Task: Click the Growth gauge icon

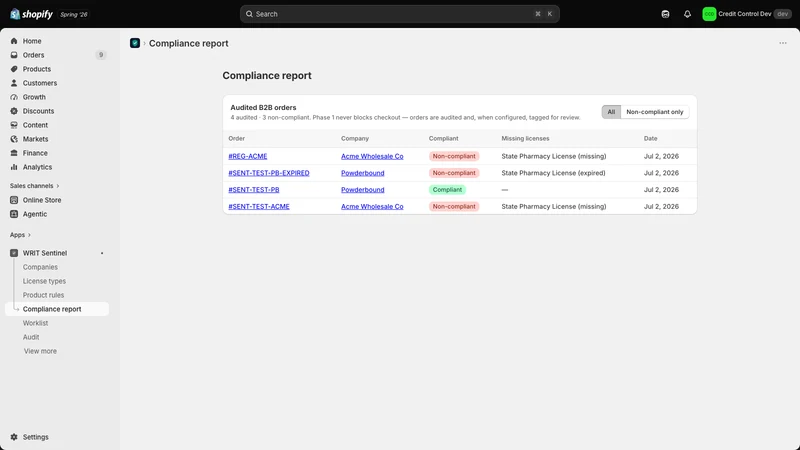Action: [14, 97]
